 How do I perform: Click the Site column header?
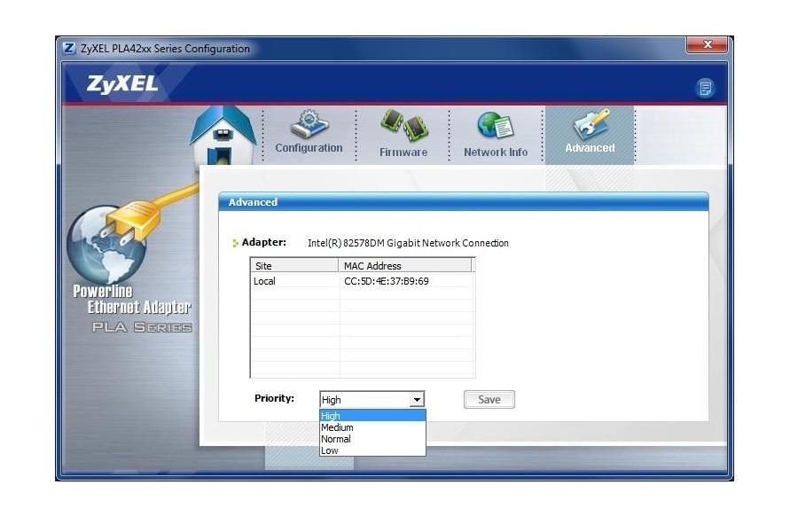click(294, 266)
